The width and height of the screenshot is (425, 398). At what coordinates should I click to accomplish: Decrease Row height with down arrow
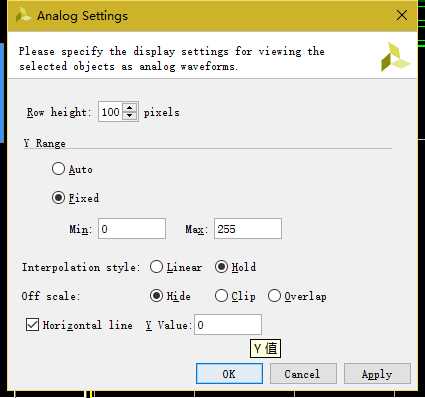click(130, 115)
